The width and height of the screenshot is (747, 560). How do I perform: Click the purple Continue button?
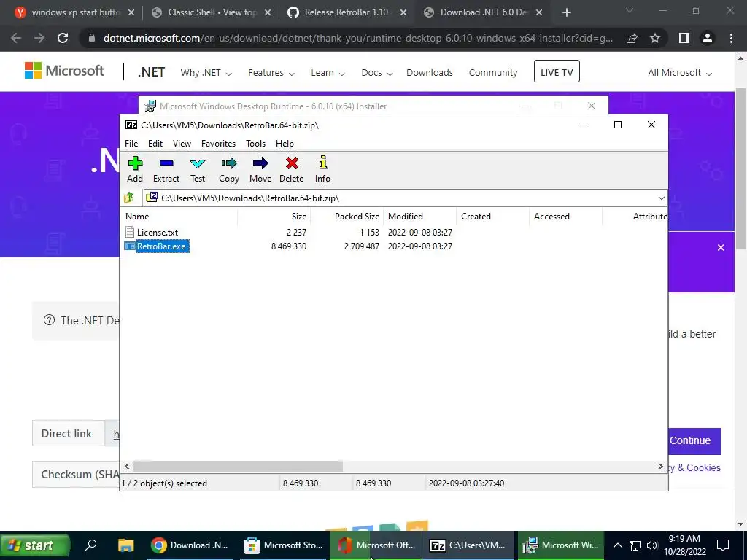[694, 441]
